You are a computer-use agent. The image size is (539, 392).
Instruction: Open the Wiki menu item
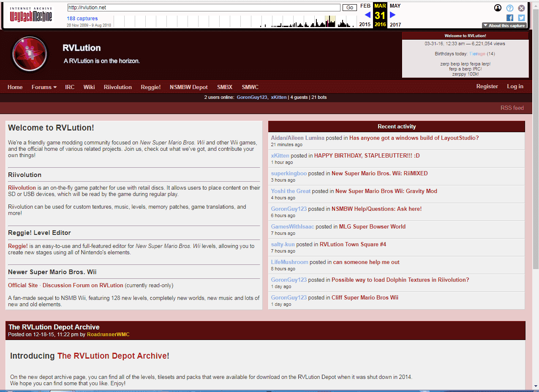89,87
